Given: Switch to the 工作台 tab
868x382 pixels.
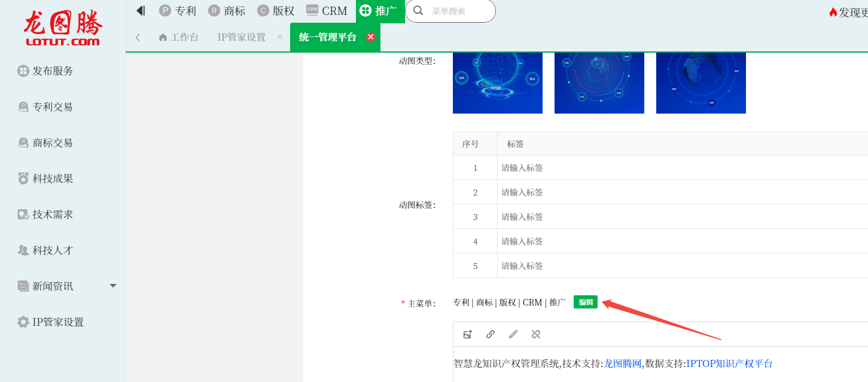Looking at the screenshot, I should (179, 37).
